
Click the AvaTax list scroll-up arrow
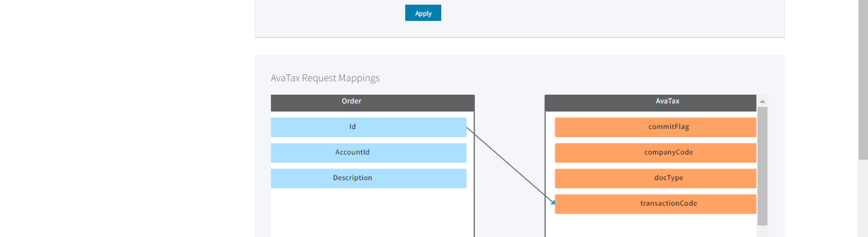pyautogui.click(x=763, y=101)
